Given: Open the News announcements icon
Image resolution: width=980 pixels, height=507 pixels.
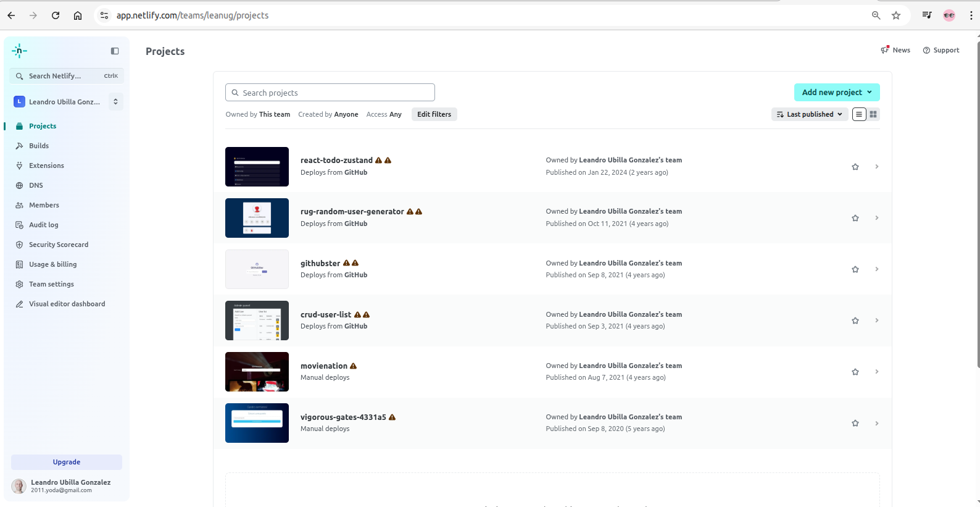Looking at the screenshot, I should [x=885, y=50].
